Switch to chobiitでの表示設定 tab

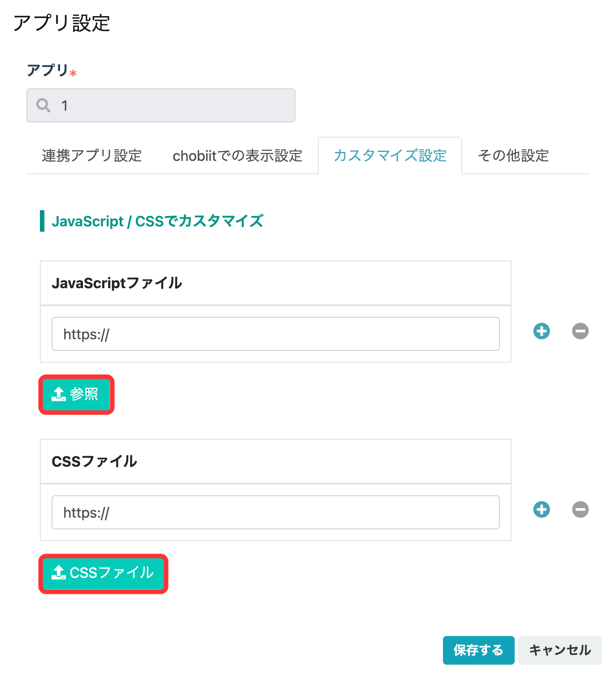point(237,156)
